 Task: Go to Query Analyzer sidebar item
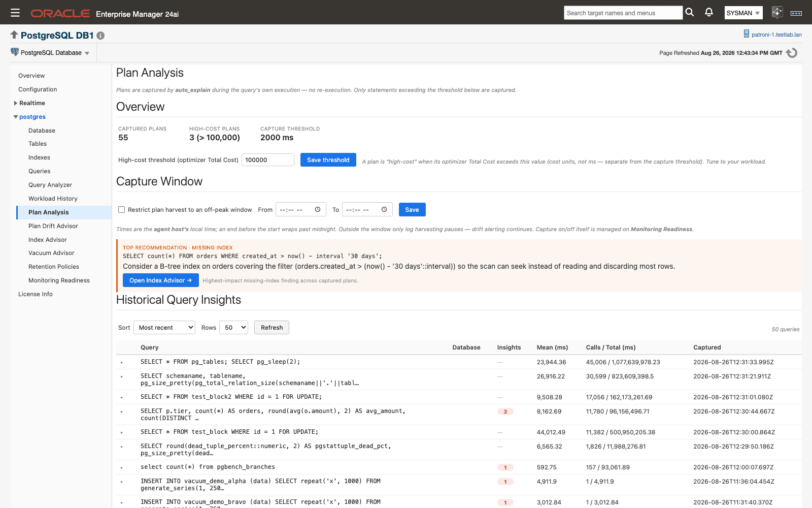pyautogui.click(x=50, y=185)
